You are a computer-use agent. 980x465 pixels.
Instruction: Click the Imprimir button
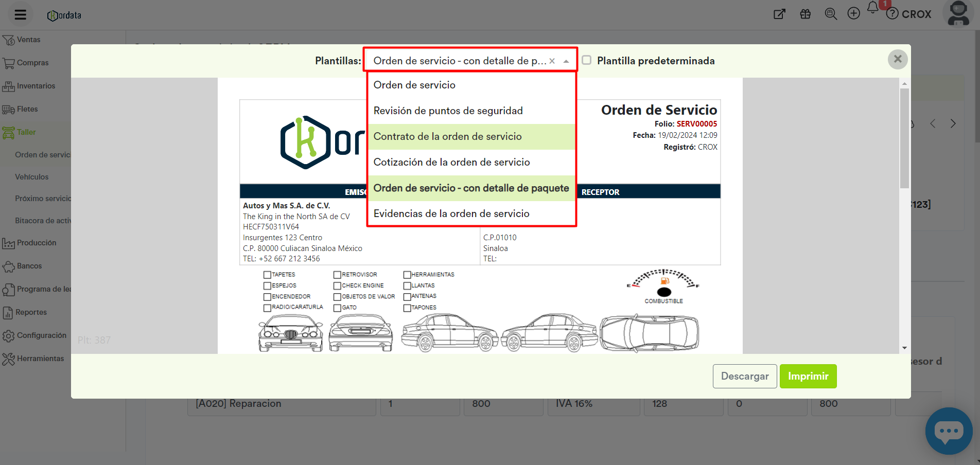pyautogui.click(x=808, y=376)
